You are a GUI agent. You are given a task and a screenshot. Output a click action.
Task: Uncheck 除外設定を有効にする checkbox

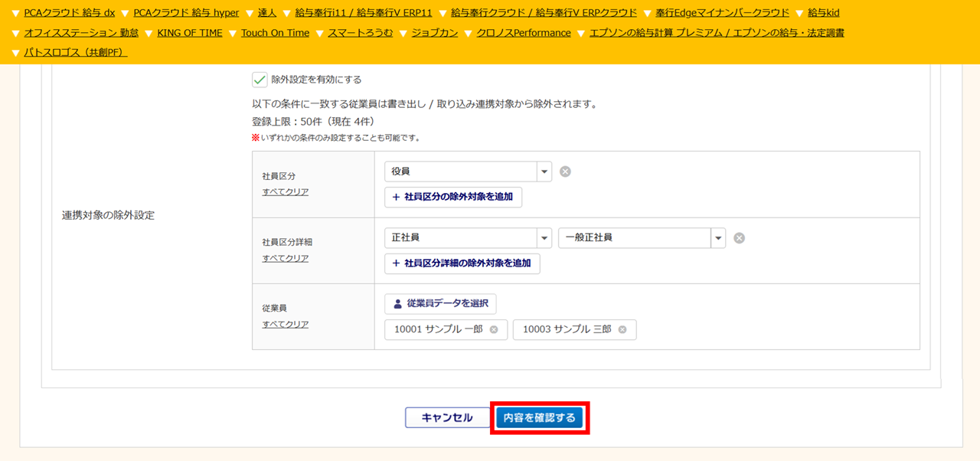click(260, 80)
